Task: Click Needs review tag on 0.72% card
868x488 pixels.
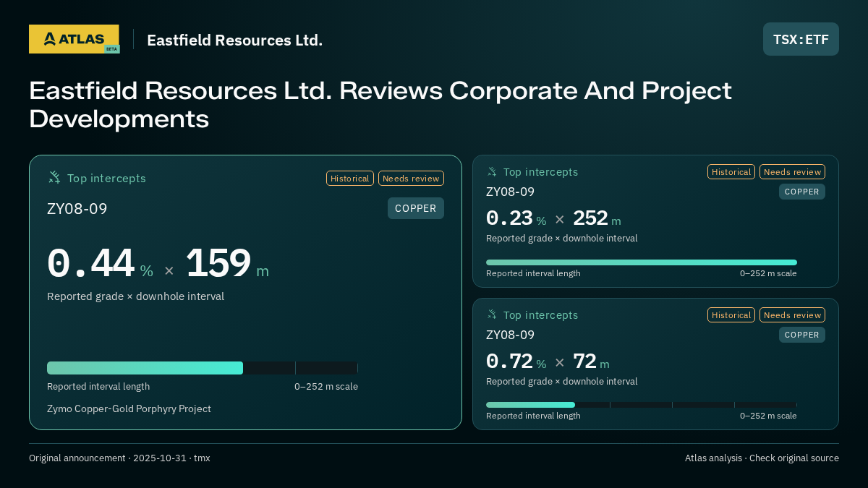Action: 792,315
